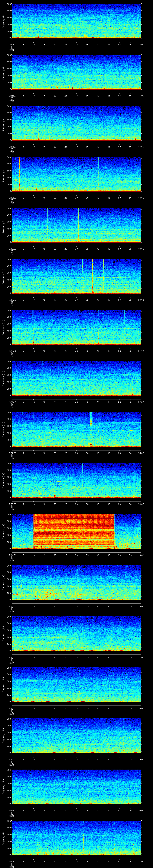Click the 23:00 end time label
This screenshot has height=868, width=153.
pos(141,453)
